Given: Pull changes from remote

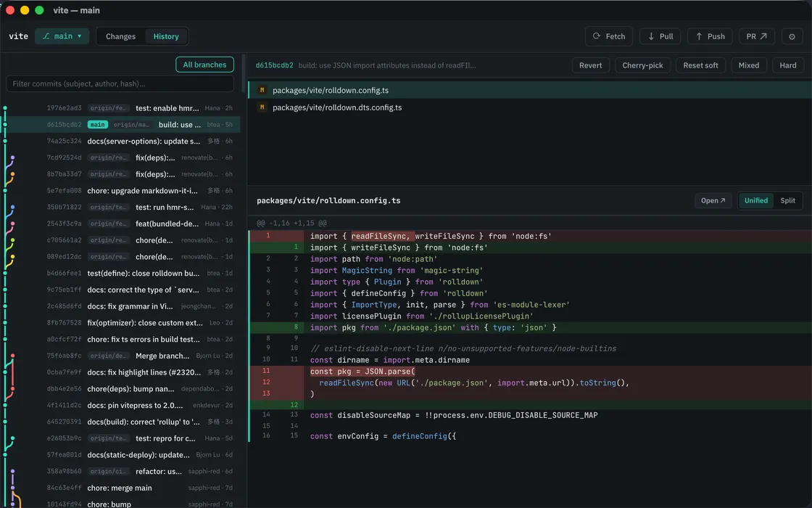Looking at the screenshot, I should point(660,36).
